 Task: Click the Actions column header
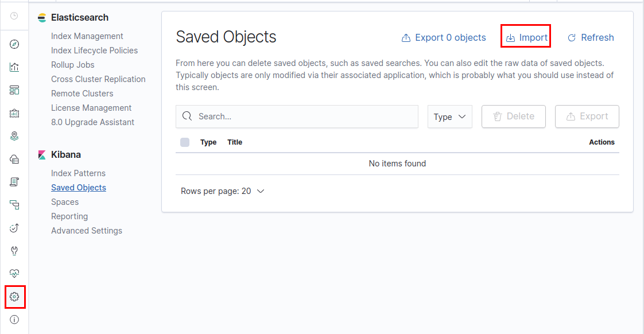coord(602,142)
